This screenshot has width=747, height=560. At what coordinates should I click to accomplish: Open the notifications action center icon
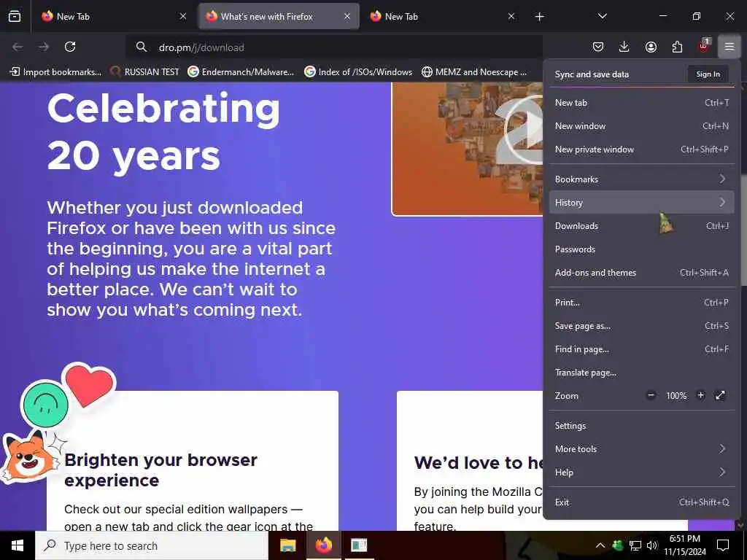point(723,545)
